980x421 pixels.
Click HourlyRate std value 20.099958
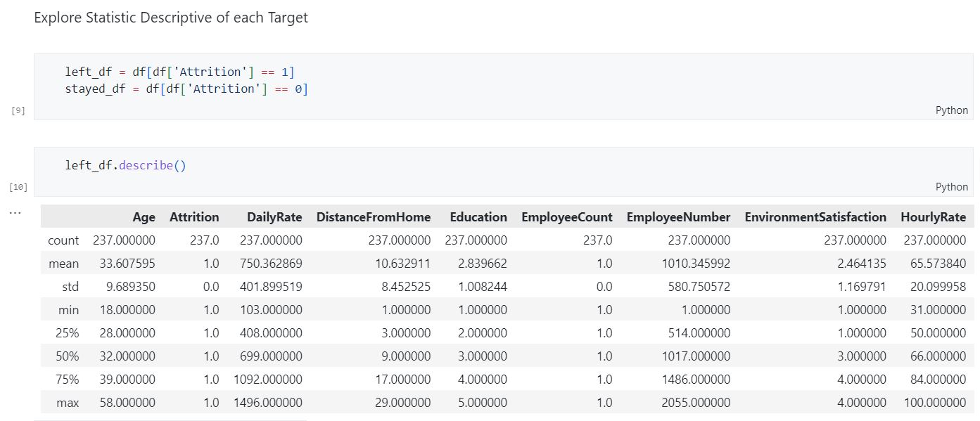click(938, 287)
